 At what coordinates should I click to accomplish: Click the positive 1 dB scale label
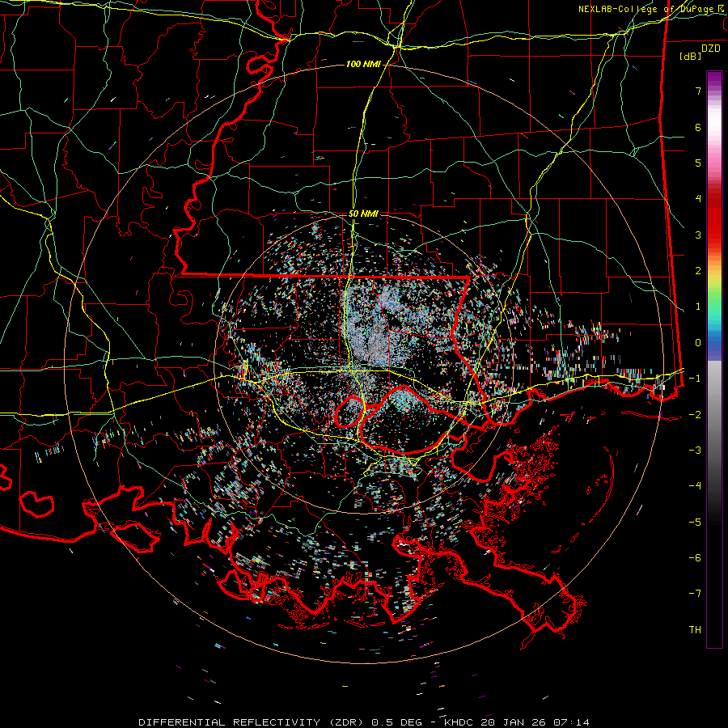tap(698, 307)
